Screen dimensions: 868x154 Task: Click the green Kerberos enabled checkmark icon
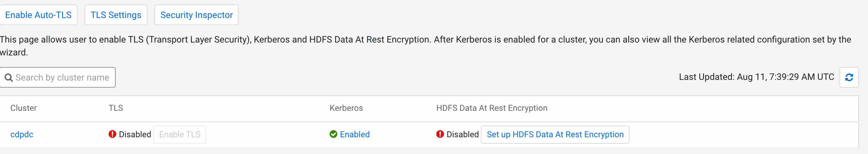tap(333, 134)
